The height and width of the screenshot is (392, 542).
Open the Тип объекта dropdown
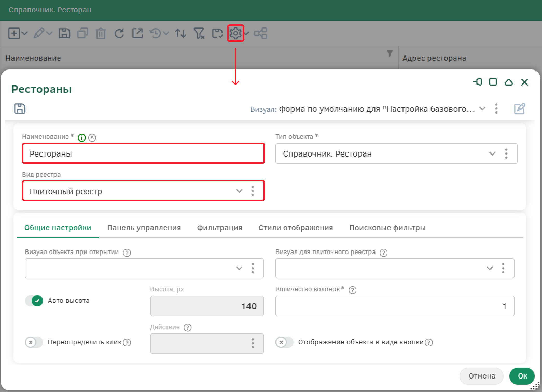(x=492, y=153)
